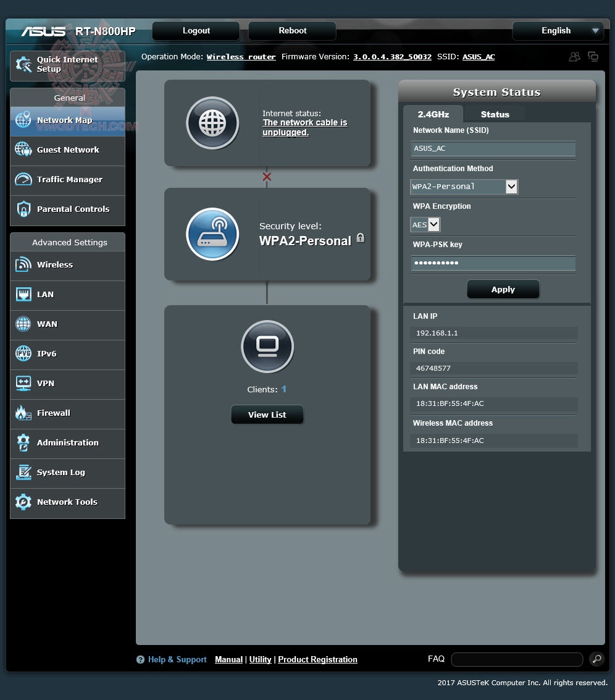Click the LAN port icon
Screen dimensions: 615x700
coord(23,294)
